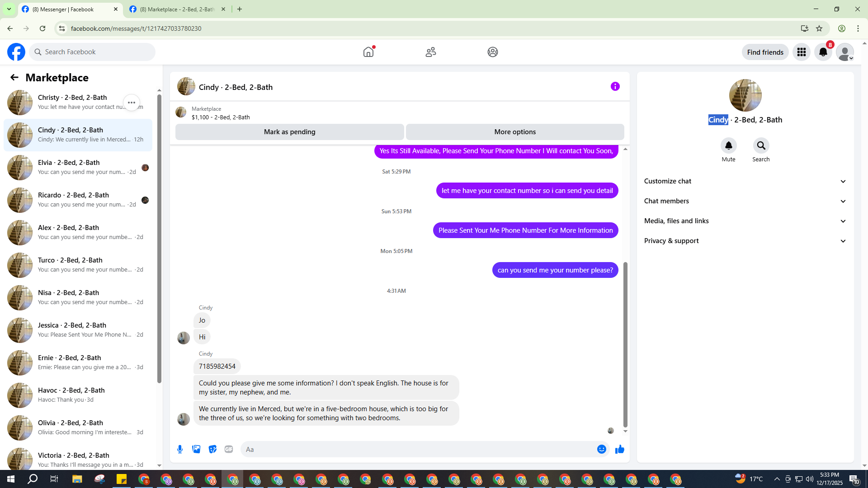Screen dimensions: 868x488
Task: Click the Mark as pending button
Action: coord(289,132)
